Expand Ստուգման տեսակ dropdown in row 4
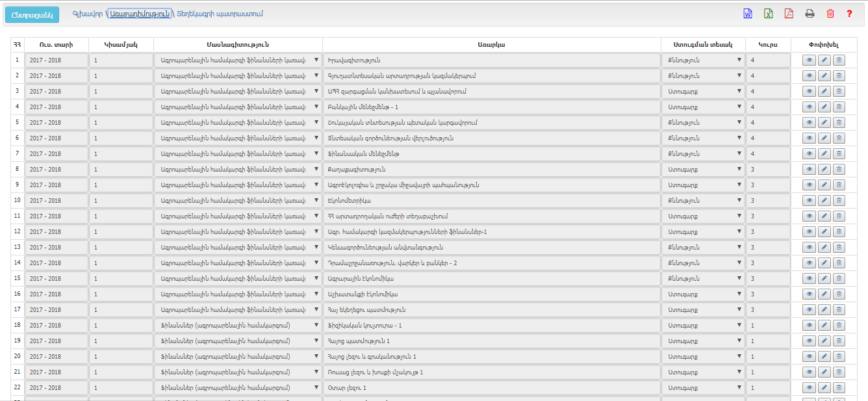The width and height of the screenshot is (868, 401). click(x=703, y=107)
